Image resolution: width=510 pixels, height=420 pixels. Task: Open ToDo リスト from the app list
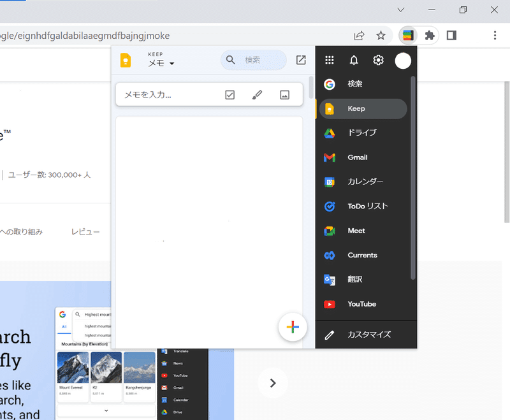(363, 206)
